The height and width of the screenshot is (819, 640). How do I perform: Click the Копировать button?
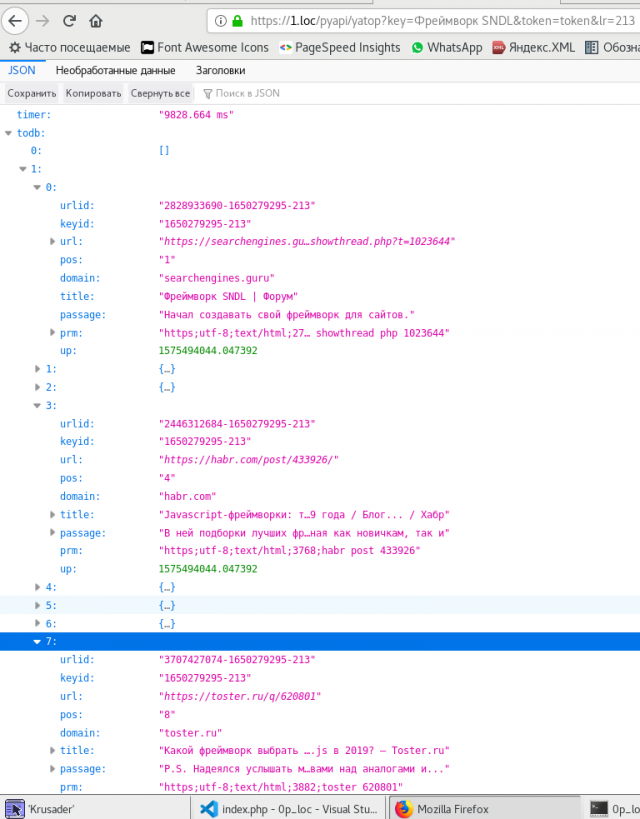point(93,93)
